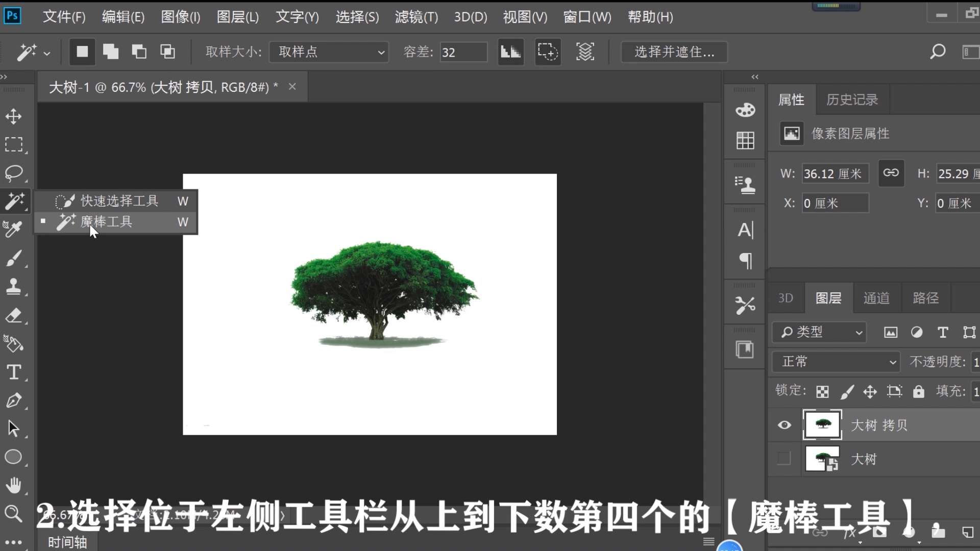Select the Brush tool
Screen dimensions: 980x551
click(14, 258)
